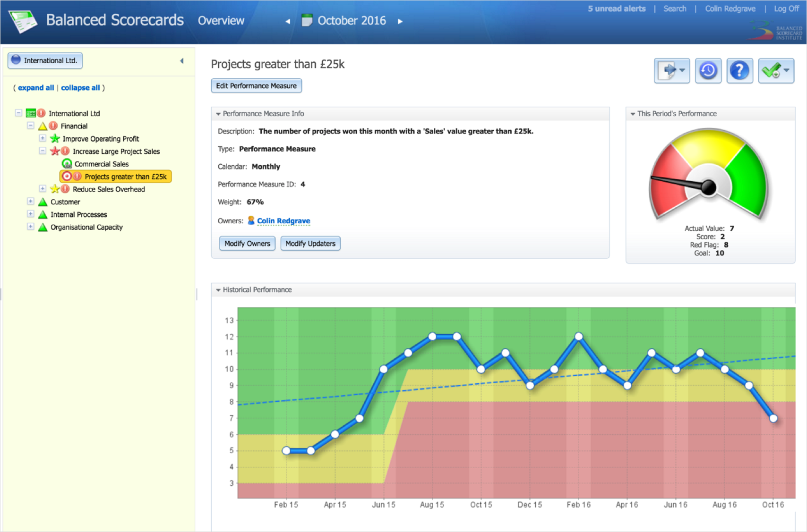
Task: Click Log Off
Action: (x=786, y=8)
